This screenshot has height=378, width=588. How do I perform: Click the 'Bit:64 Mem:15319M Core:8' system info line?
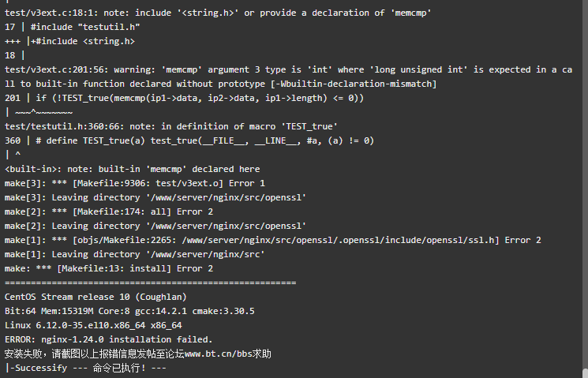pos(129,311)
